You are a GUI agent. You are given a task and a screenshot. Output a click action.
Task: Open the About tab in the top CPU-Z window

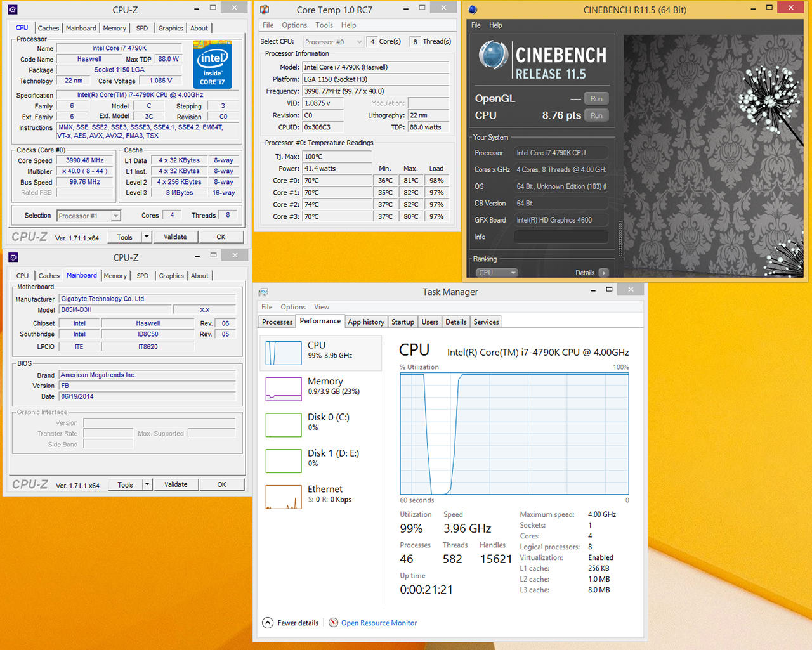[x=199, y=28]
